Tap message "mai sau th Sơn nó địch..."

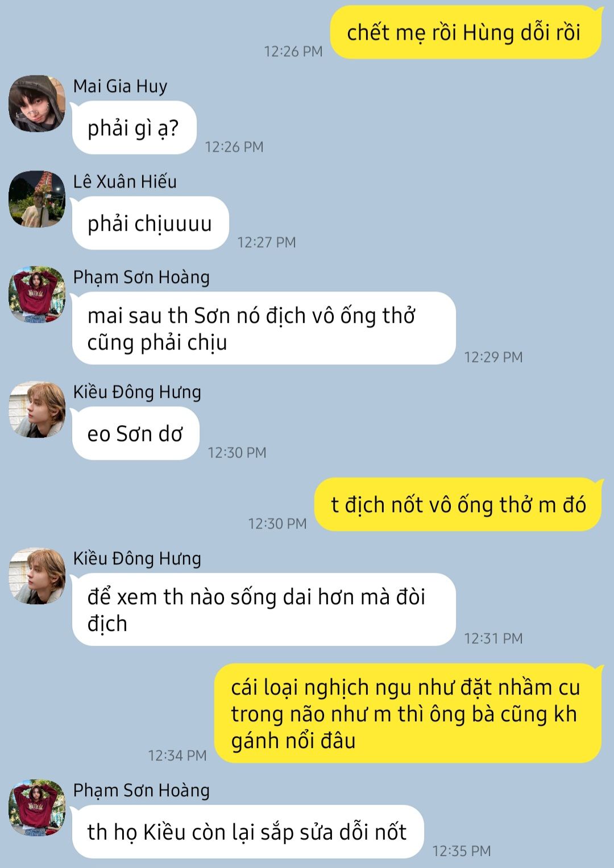coord(264,329)
